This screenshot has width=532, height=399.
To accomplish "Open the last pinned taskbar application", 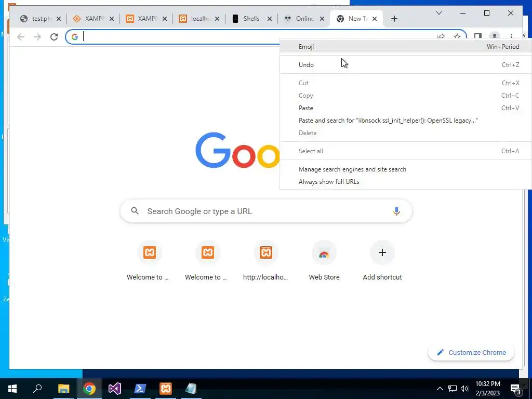I will tap(191, 389).
